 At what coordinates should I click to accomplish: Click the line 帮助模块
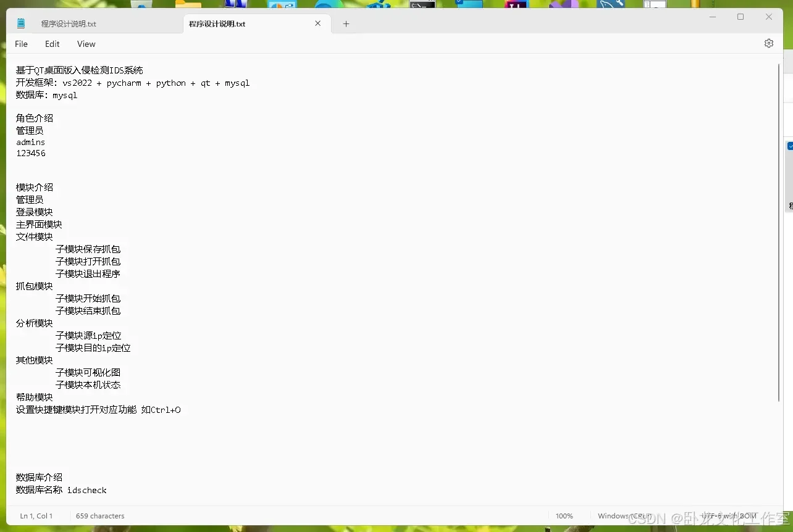click(x=35, y=397)
